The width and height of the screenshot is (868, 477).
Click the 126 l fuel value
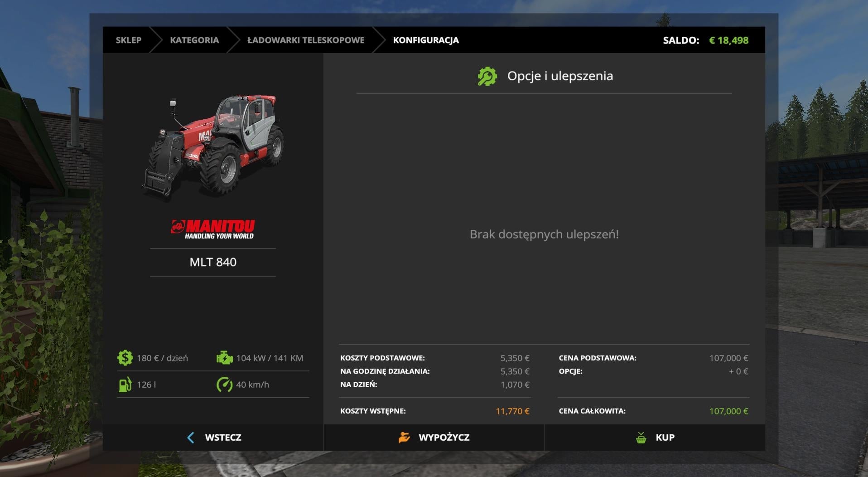point(146,385)
